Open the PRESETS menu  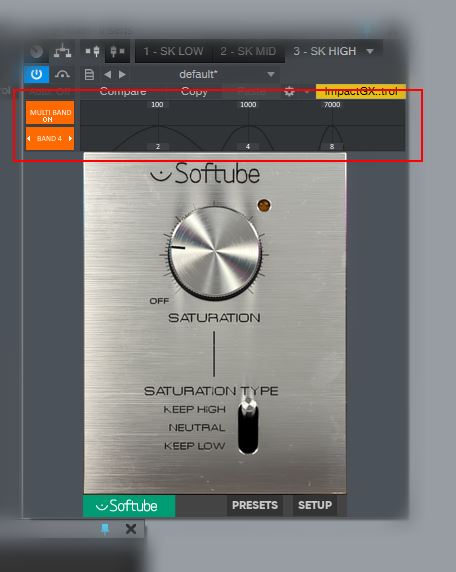255,505
